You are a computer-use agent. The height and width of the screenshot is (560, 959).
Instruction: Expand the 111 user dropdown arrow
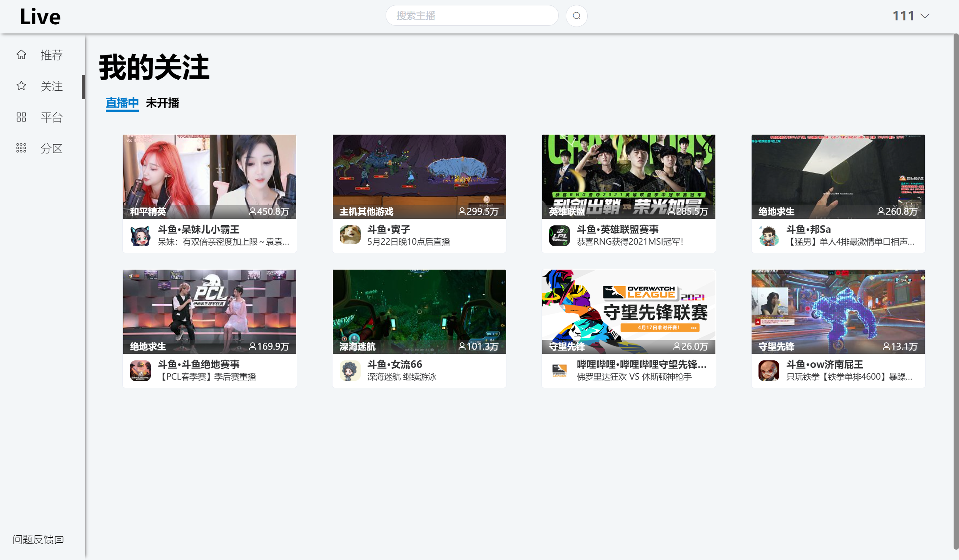925,16
